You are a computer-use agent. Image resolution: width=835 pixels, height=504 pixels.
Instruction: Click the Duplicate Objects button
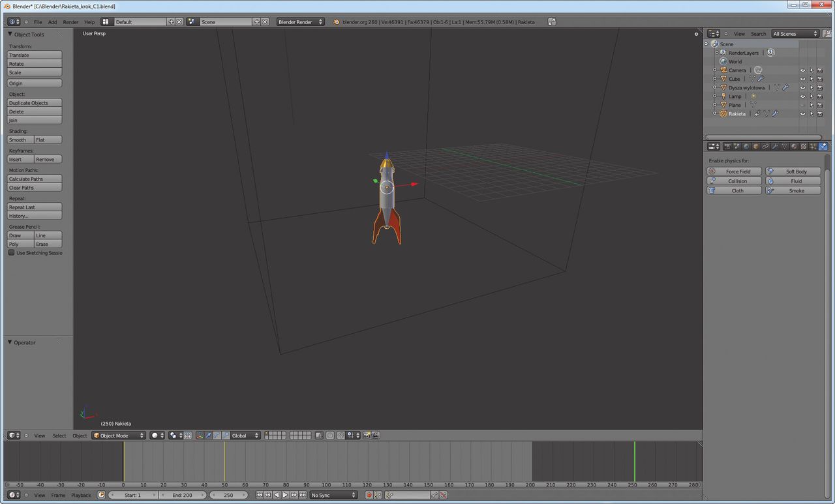[x=35, y=102]
